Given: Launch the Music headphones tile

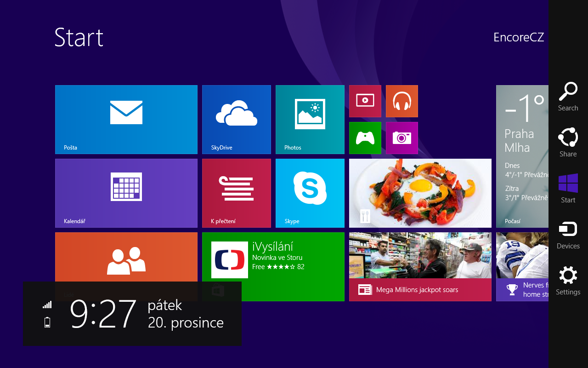Looking at the screenshot, I should 402,101.
